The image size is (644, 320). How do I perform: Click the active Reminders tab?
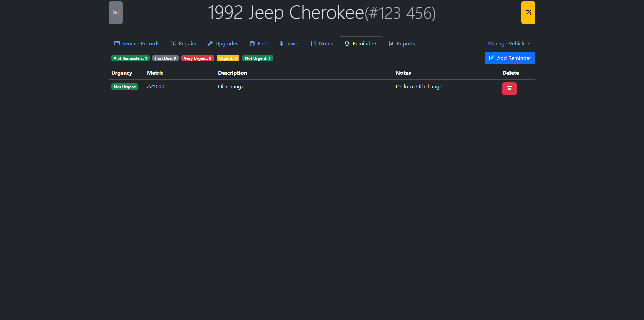pos(361,44)
